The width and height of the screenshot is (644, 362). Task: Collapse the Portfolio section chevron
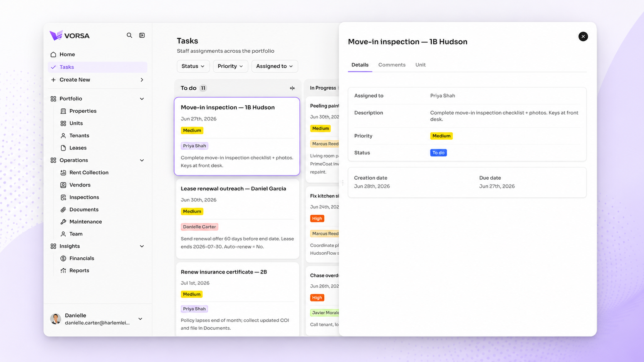(x=142, y=99)
